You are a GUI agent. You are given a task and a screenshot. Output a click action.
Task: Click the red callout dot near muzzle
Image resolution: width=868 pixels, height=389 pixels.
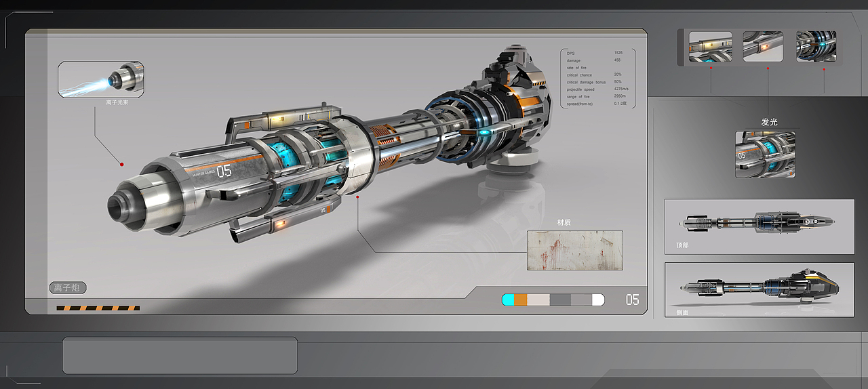click(121, 164)
